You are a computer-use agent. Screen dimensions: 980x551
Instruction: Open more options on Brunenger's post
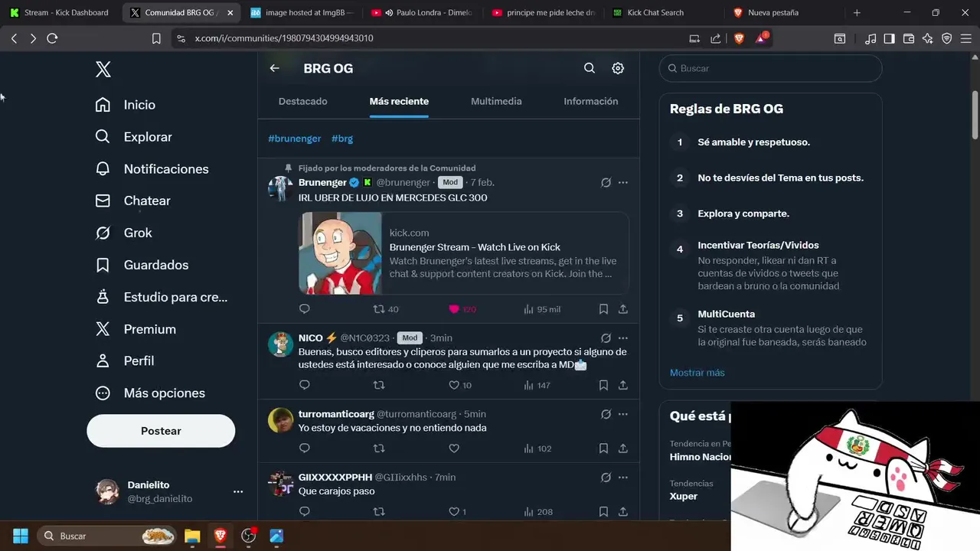[623, 182]
